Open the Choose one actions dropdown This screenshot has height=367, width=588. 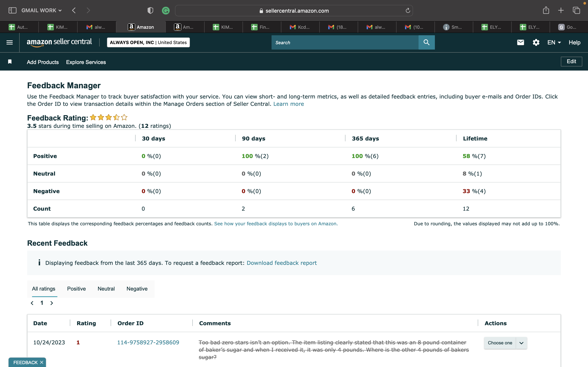coord(505,343)
